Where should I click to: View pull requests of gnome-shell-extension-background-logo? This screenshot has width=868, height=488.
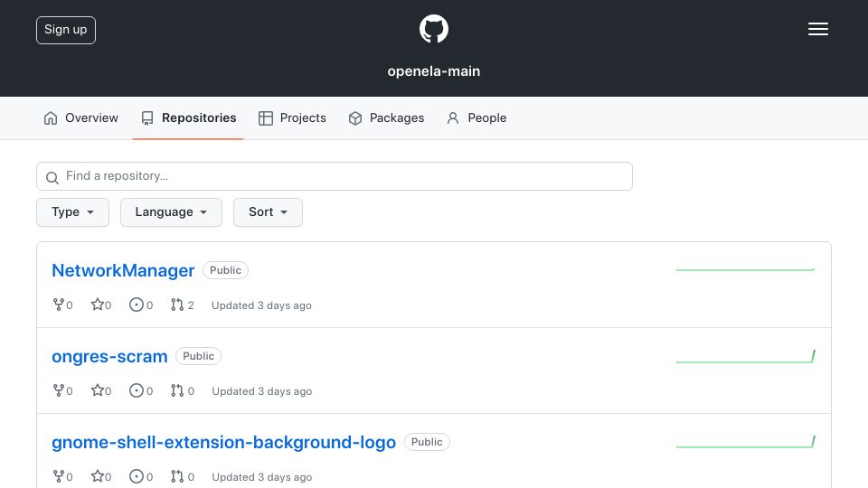[x=183, y=476]
